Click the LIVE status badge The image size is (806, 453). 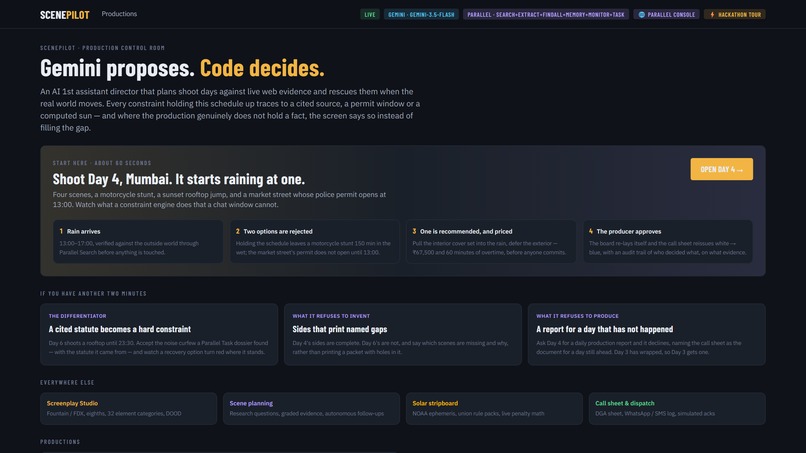pos(370,14)
